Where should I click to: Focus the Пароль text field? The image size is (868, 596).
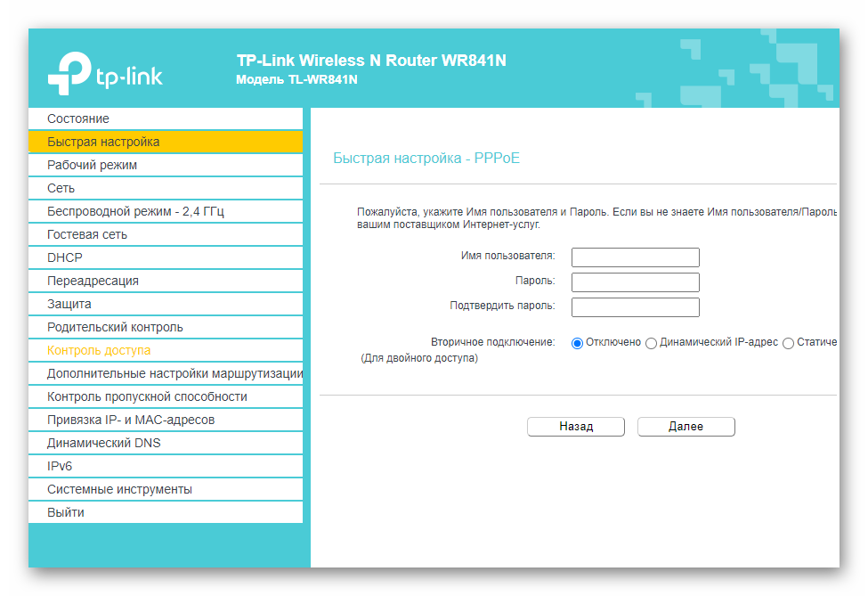(x=635, y=282)
